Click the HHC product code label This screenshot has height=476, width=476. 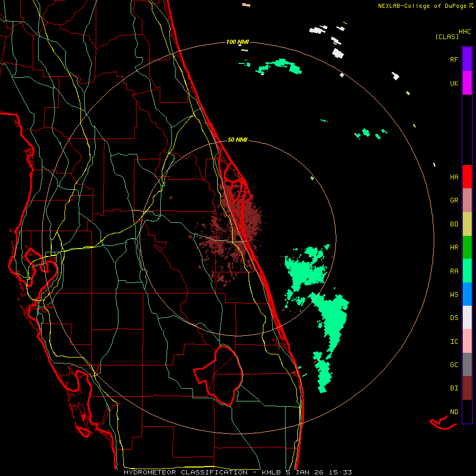point(465,32)
